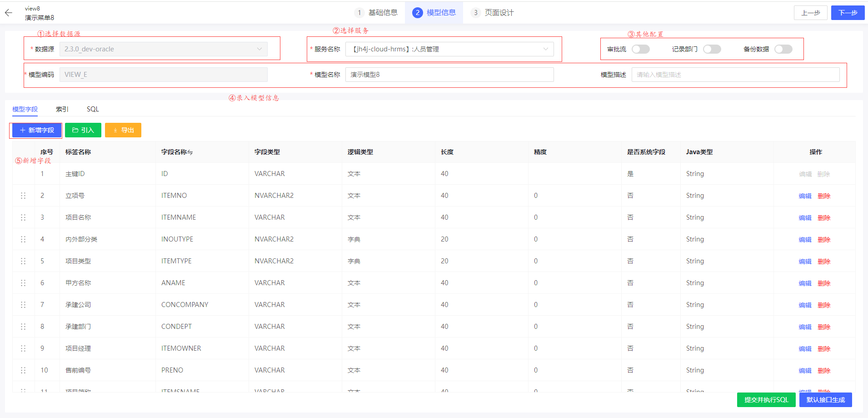Edit the ITEMOWNER row

(x=805, y=349)
